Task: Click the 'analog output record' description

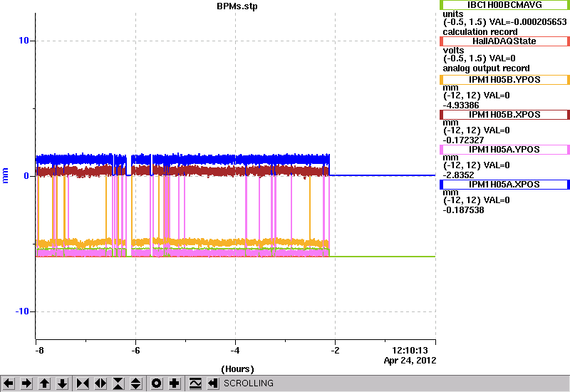Action: point(486,68)
